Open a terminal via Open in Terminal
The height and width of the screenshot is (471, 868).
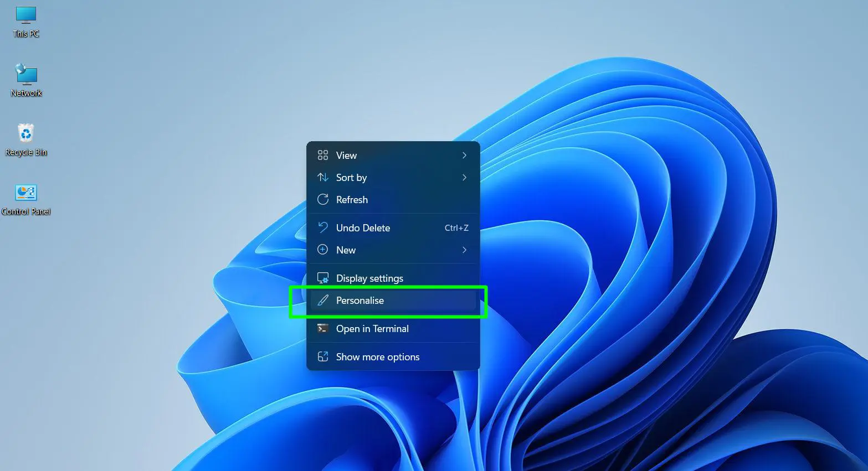[372, 328]
